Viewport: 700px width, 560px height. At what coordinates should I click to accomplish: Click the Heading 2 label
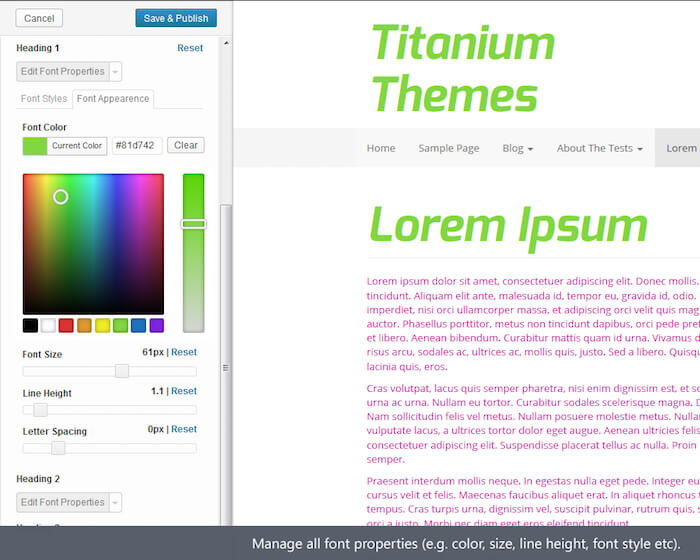click(38, 479)
